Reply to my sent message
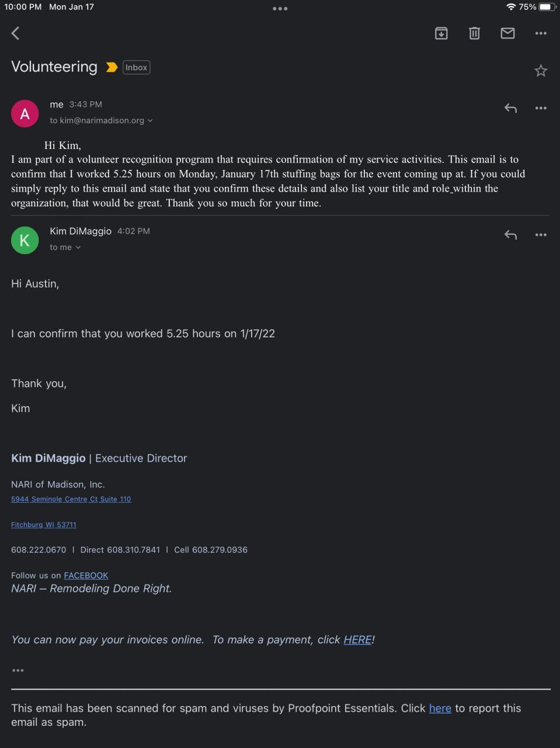 (510, 108)
